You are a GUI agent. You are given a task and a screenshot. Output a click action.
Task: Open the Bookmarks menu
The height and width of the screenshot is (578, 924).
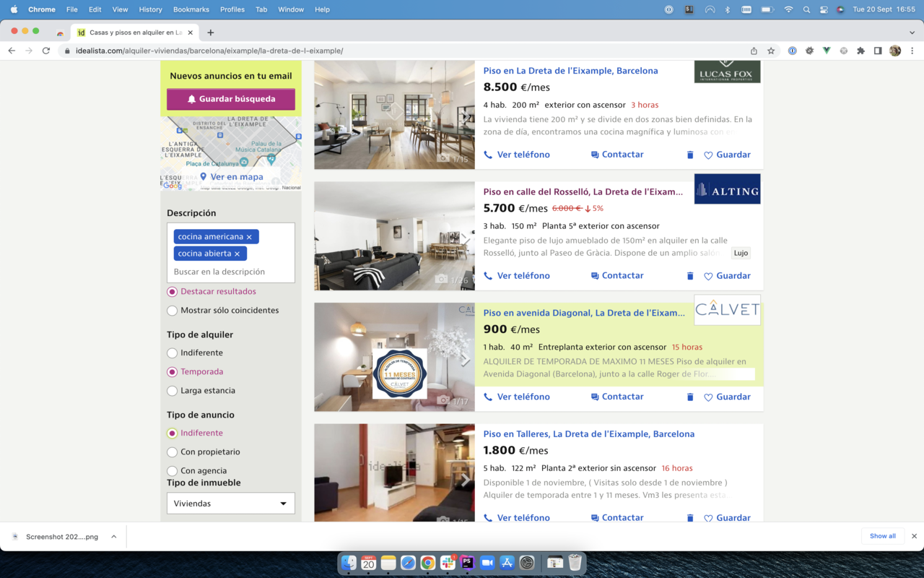(x=191, y=9)
